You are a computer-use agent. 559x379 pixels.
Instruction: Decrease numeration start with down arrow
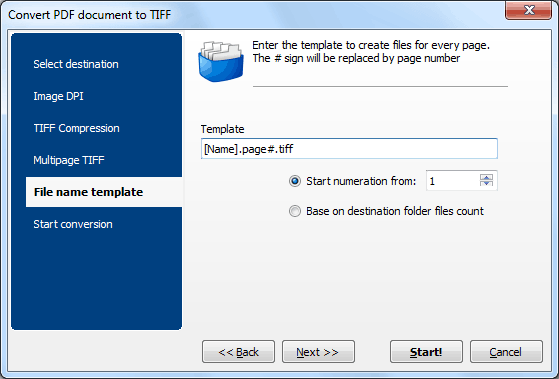tap(486, 183)
